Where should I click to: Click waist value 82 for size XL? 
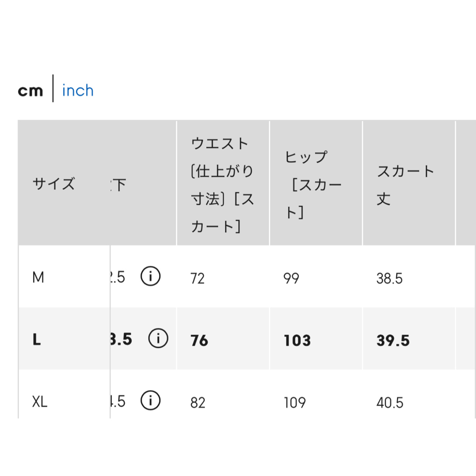coord(197,402)
